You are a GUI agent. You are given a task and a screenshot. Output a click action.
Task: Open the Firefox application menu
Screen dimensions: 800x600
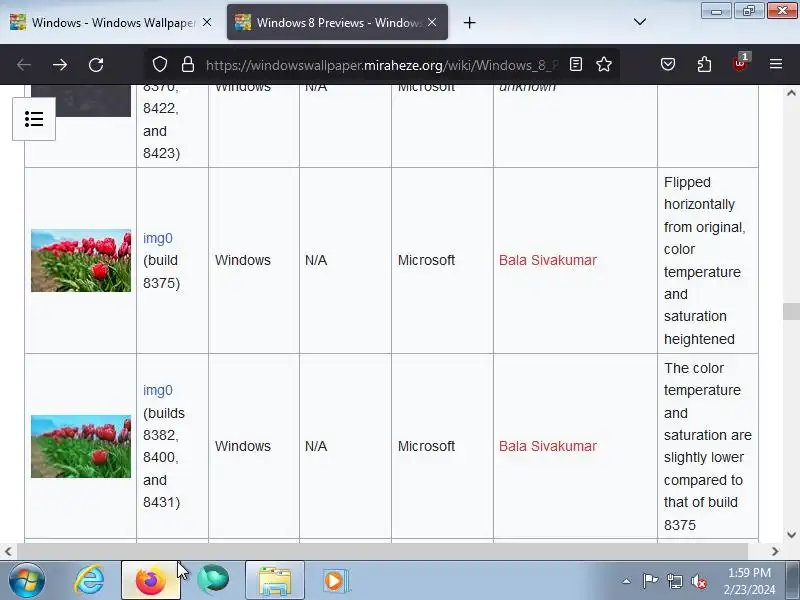pos(776,64)
